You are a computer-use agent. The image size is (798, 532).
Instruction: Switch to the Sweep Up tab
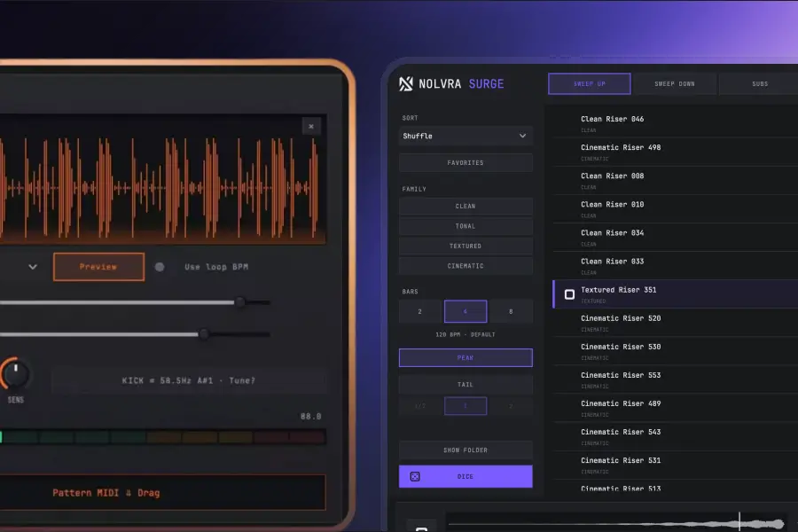click(x=590, y=84)
